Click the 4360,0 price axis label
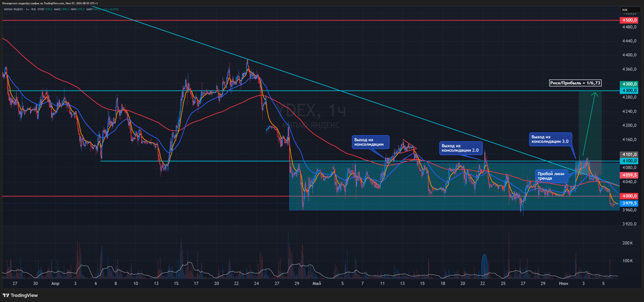The height and width of the screenshot is (302, 644). [x=630, y=70]
